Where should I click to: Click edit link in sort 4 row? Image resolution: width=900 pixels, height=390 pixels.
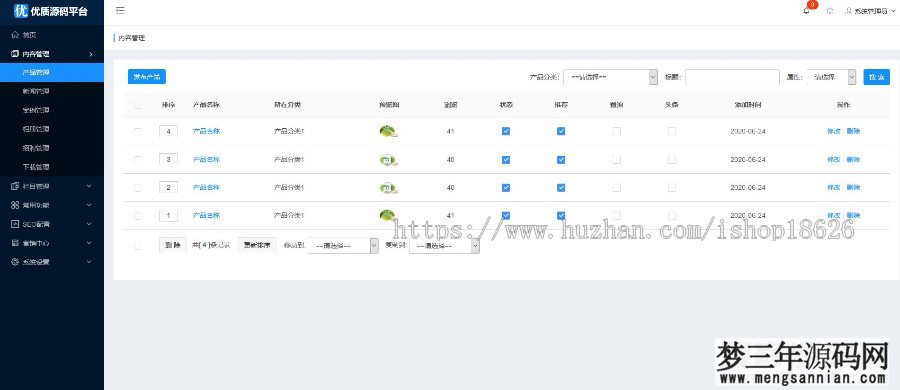833,132
